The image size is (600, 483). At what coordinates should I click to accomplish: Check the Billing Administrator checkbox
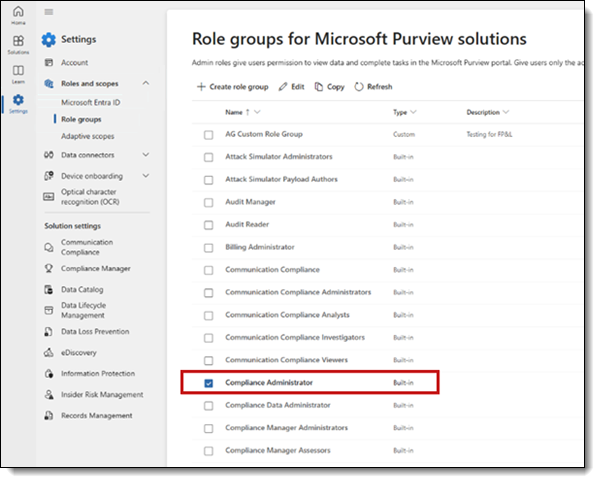pyautogui.click(x=209, y=248)
